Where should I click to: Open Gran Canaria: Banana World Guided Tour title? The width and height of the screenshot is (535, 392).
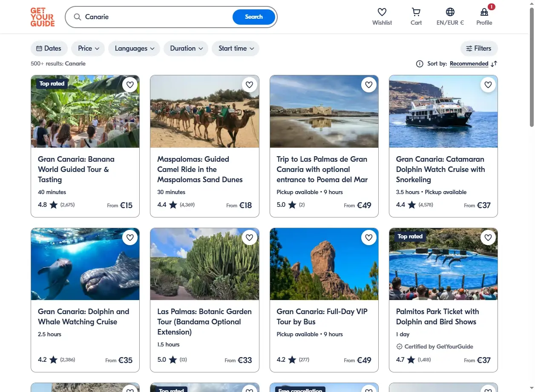[x=76, y=169]
